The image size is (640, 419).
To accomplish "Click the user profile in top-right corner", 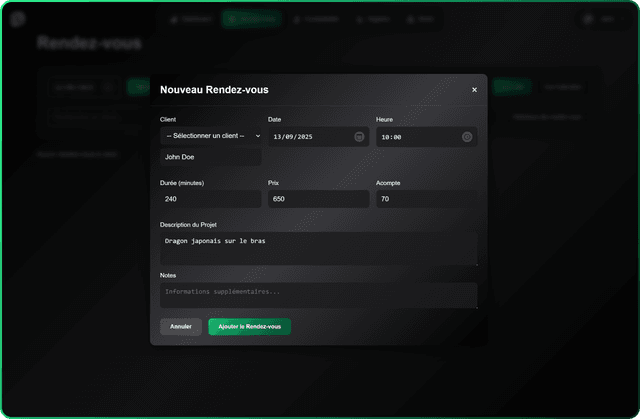I will [x=599, y=19].
